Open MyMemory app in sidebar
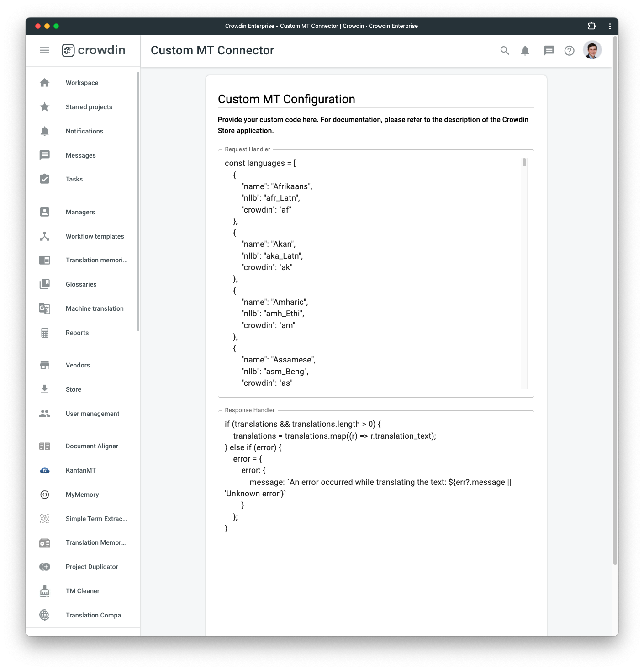The height and width of the screenshot is (670, 644). point(82,495)
